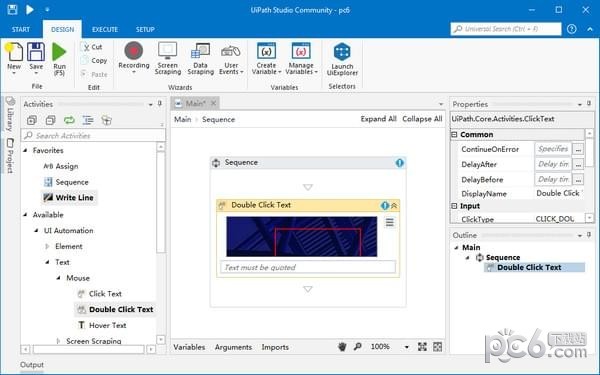Screen dimensions: 600x375
Task: Click the Sequence warning info icon
Action: click(x=399, y=163)
